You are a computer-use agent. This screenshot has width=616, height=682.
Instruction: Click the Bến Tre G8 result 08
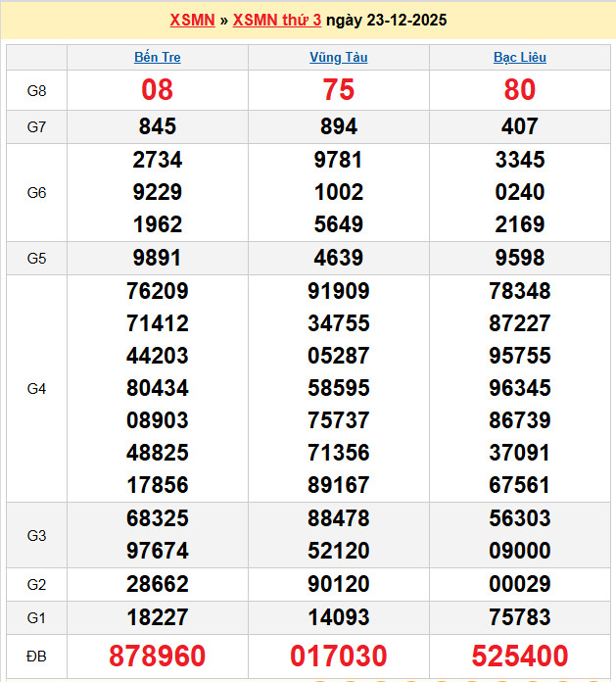(x=157, y=90)
